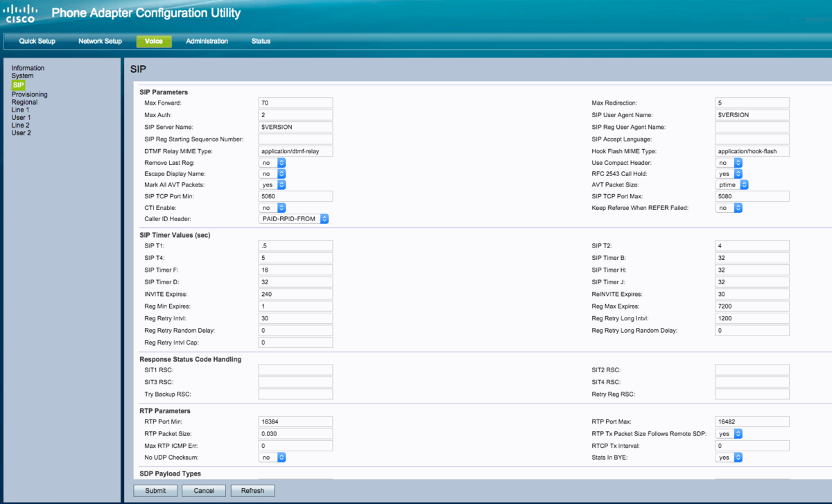Image resolution: width=832 pixels, height=504 pixels.
Task: Select Provisioning in the sidebar
Action: tap(29, 94)
